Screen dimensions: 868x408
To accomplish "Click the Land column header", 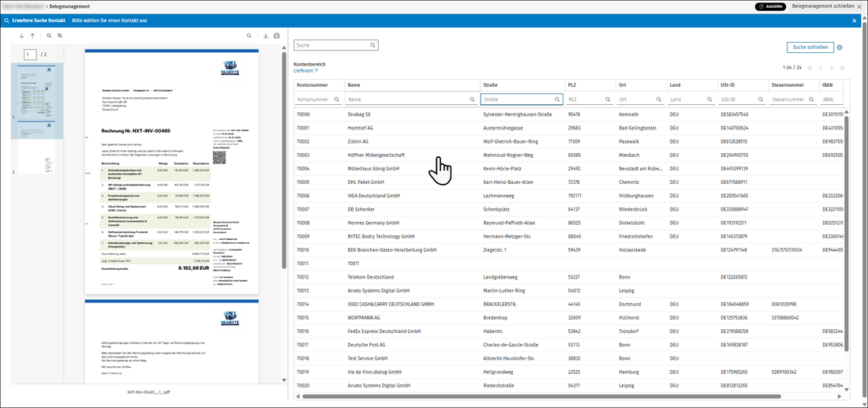I will click(x=692, y=85).
